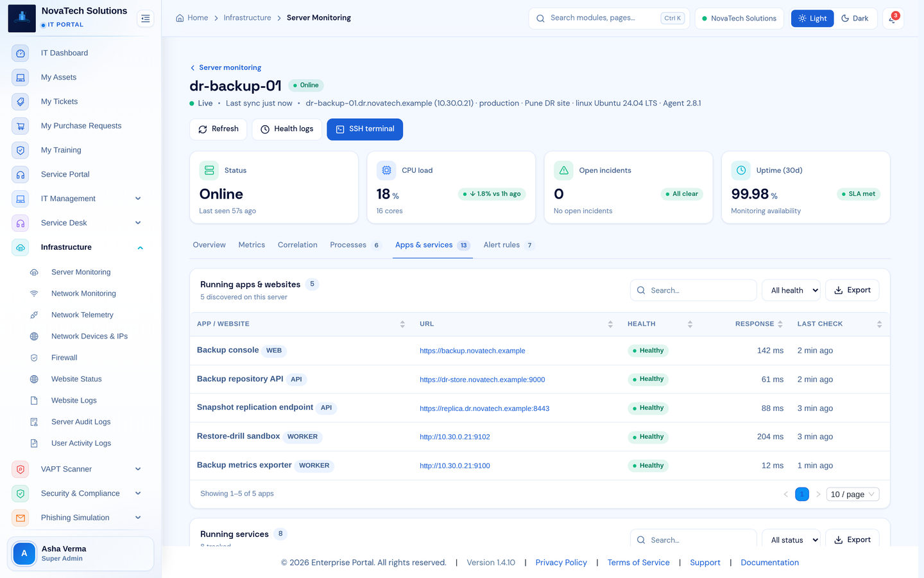Image resolution: width=924 pixels, height=578 pixels.
Task: Go back to Server monitoring
Action: tap(226, 68)
